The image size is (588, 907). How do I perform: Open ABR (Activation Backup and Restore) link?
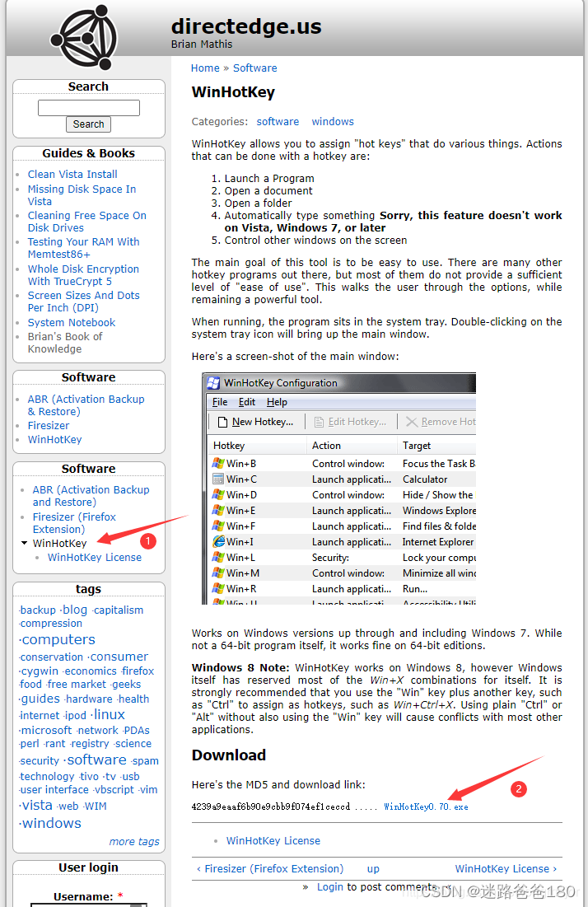tap(91, 496)
